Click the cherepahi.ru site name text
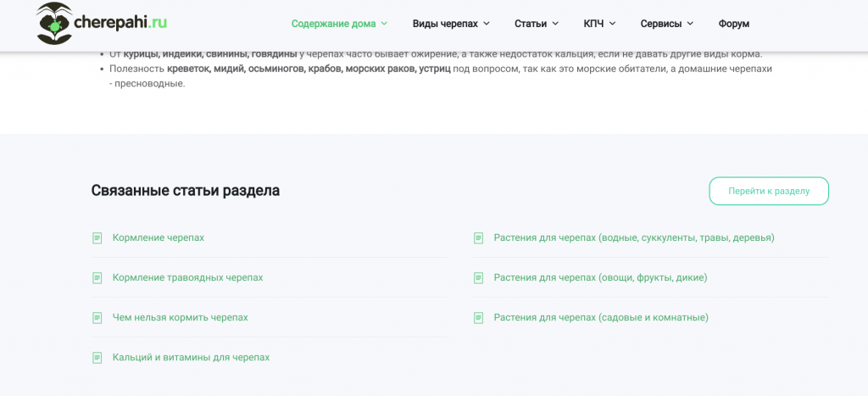The image size is (868, 396). click(120, 22)
